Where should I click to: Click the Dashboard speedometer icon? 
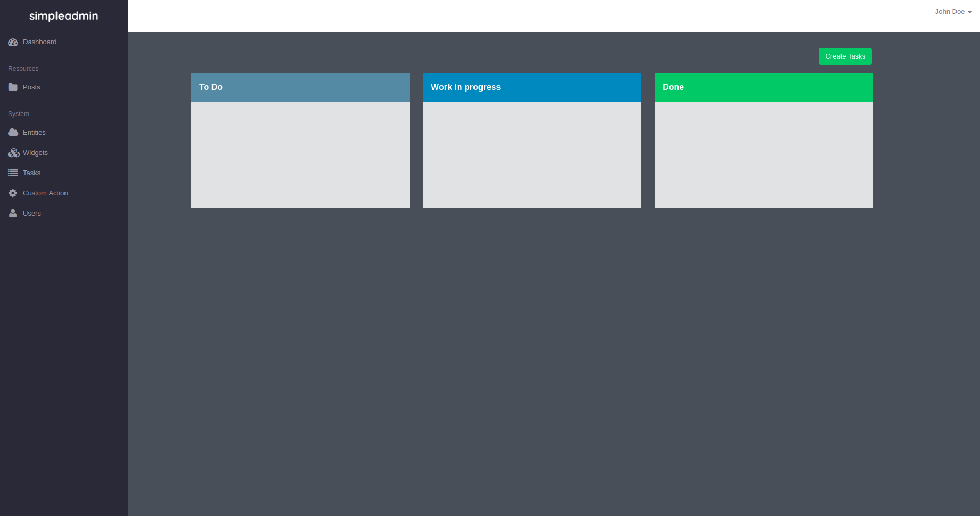13,42
